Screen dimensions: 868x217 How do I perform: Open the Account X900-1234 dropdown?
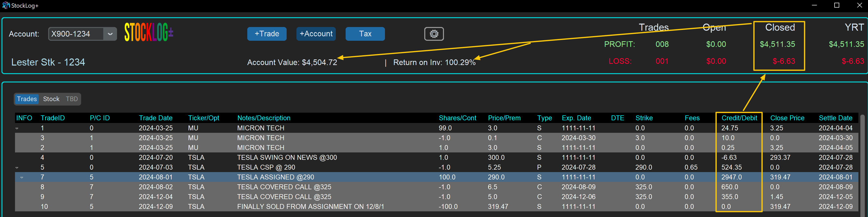click(x=110, y=34)
